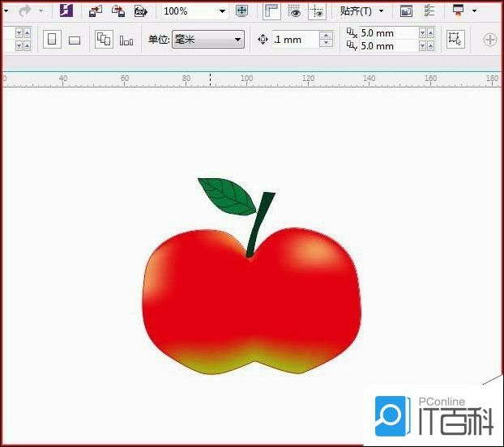Toggle the show guidelines eye button
This screenshot has height=447, width=504.
pos(317,11)
